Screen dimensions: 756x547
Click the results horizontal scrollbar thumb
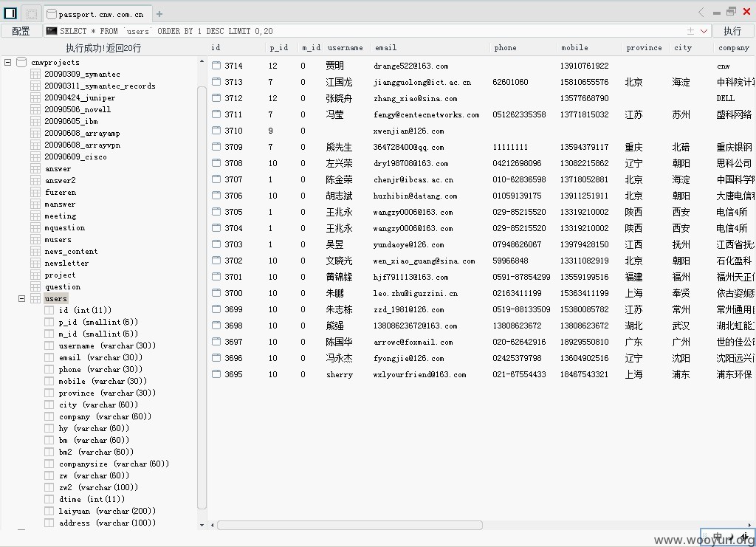coord(349,525)
